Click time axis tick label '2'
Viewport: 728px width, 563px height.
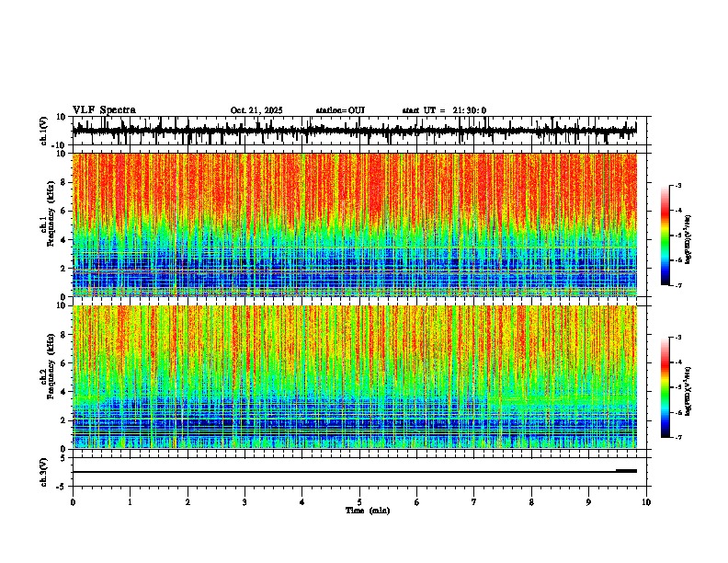click(188, 502)
